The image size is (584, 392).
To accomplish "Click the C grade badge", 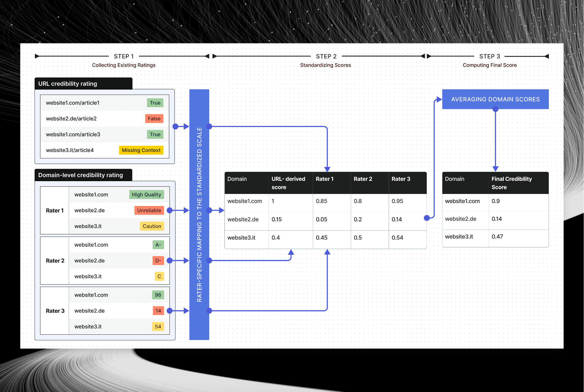I will click(159, 276).
